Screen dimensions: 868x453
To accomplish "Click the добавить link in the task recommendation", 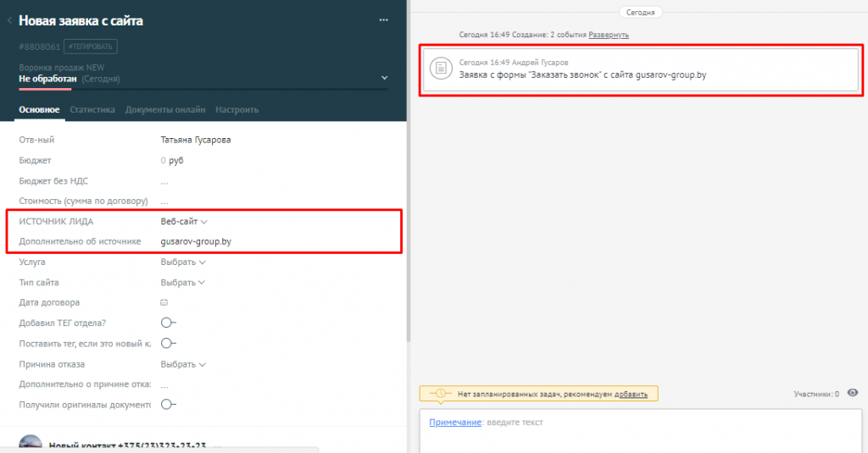I will point(631,394).
